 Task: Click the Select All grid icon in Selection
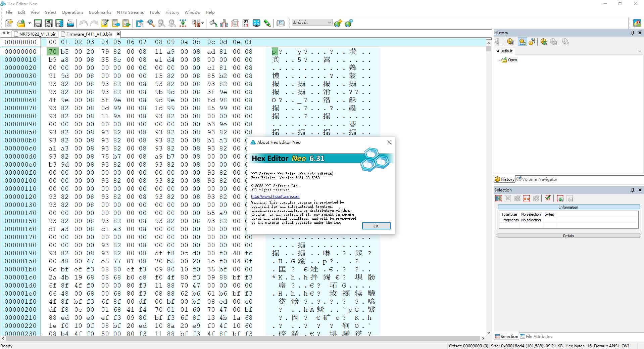pos(498,199)
